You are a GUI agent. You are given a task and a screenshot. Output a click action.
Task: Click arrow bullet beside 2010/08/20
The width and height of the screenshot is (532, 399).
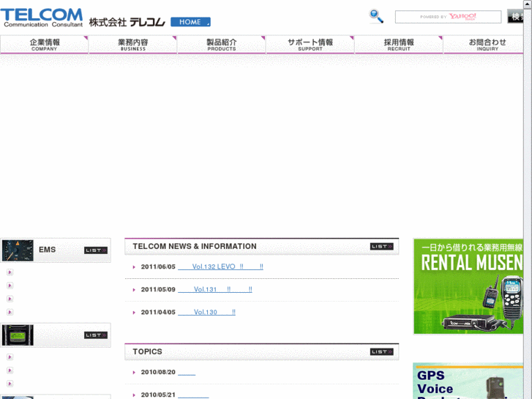134,373
